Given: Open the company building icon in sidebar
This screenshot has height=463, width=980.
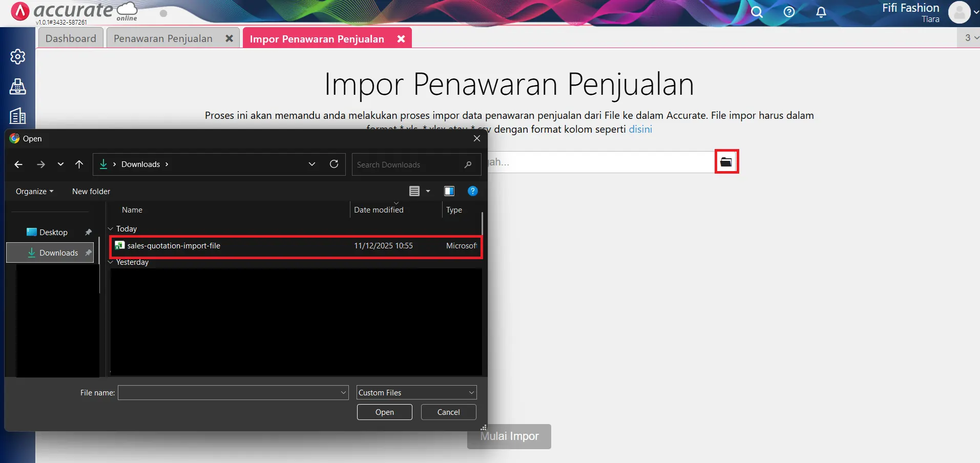Looking at the screenshot, I should tap(17, 116).
